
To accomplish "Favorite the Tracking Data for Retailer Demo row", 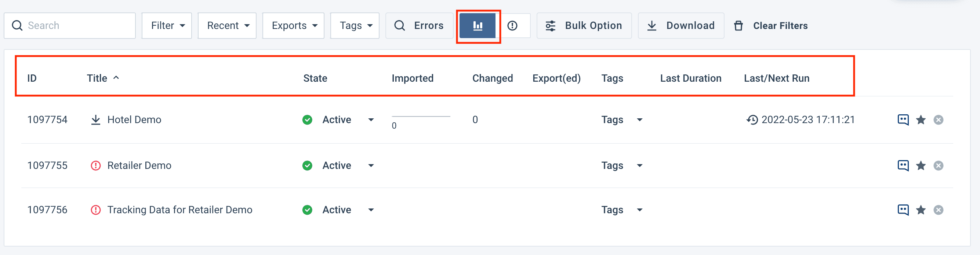I will (921, 210).
